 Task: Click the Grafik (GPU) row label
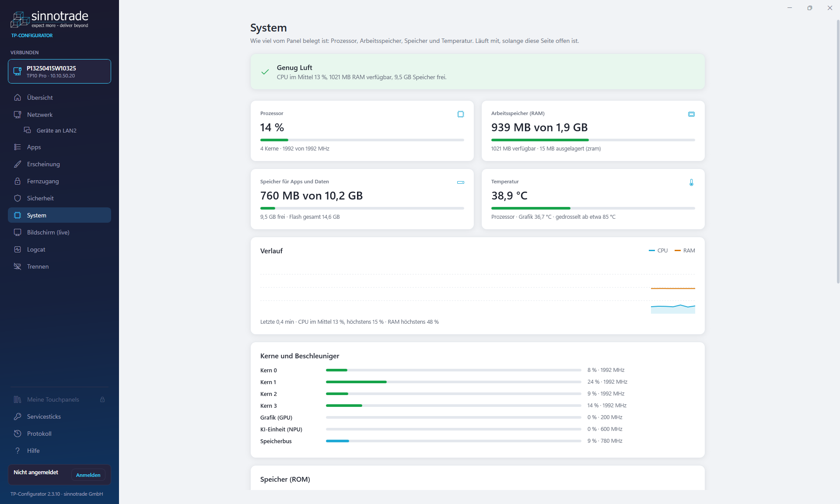(276, 417)
